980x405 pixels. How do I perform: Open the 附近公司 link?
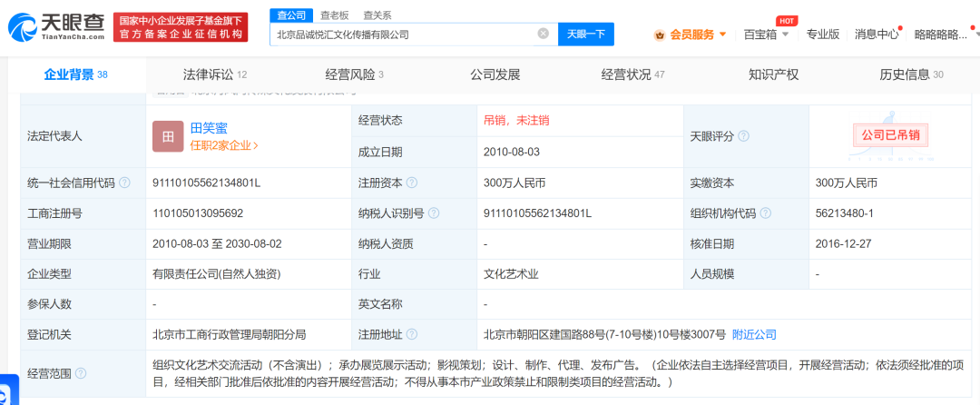[754, 335]
